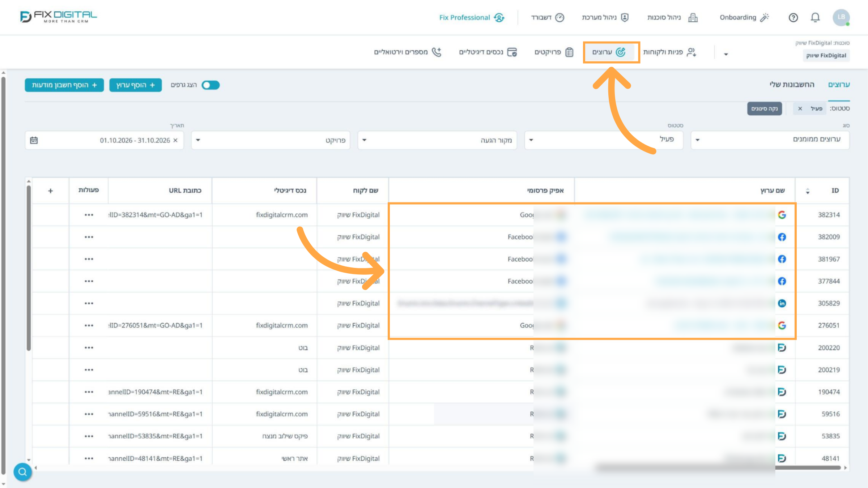Open virtual numbers (מספרים וירטואליים)
868x488 pixels.
pos(408,52)
